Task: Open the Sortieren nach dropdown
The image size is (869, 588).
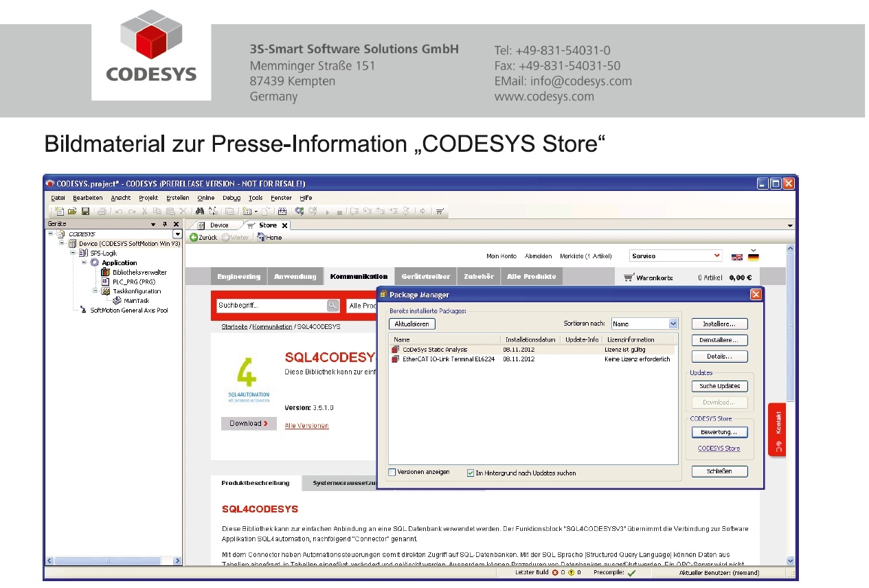Action: pyautogui.click(x=673, y=323)
